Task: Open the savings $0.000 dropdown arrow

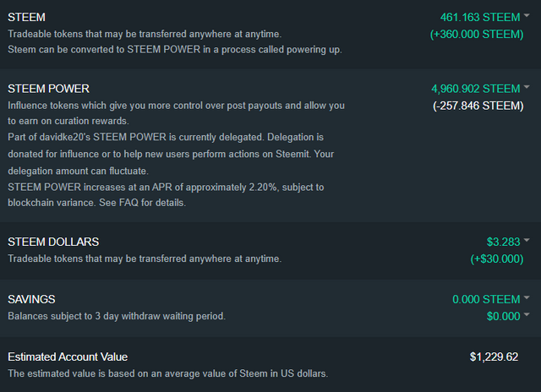Action: coord(527,314)
